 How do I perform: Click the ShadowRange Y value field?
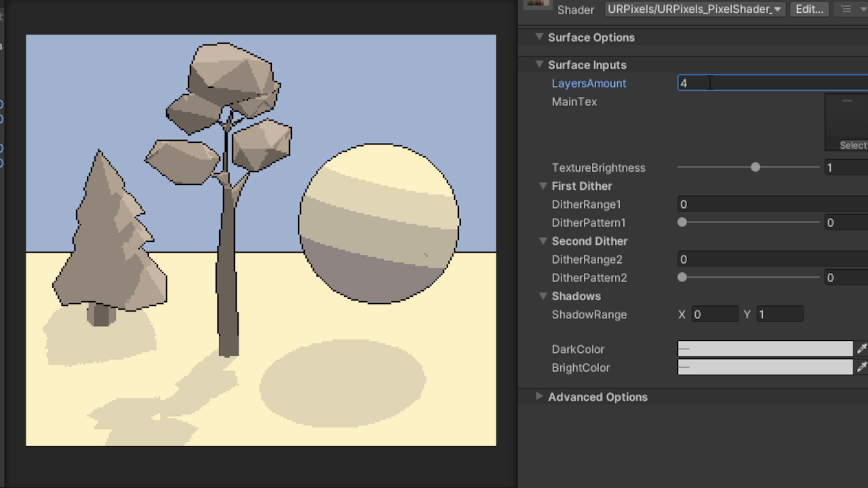[x=780, y=314]
